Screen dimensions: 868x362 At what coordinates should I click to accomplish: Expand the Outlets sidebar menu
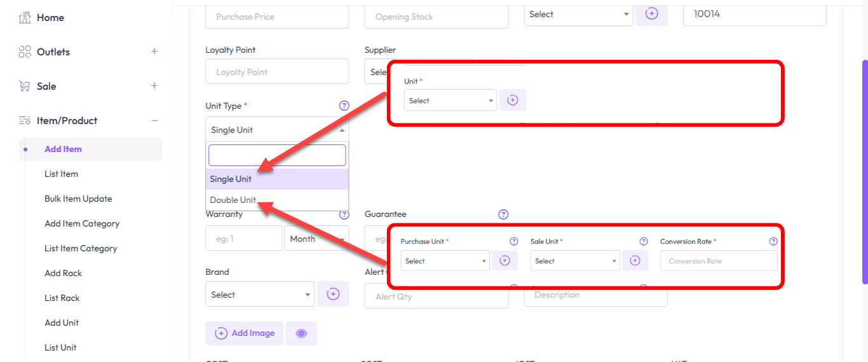click(x=154, y=52)
